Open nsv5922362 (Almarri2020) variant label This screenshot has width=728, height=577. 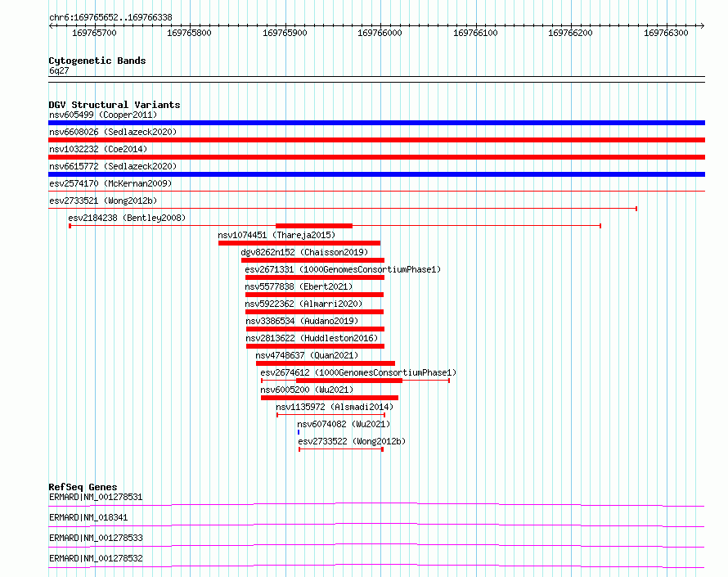click(303, 304)
